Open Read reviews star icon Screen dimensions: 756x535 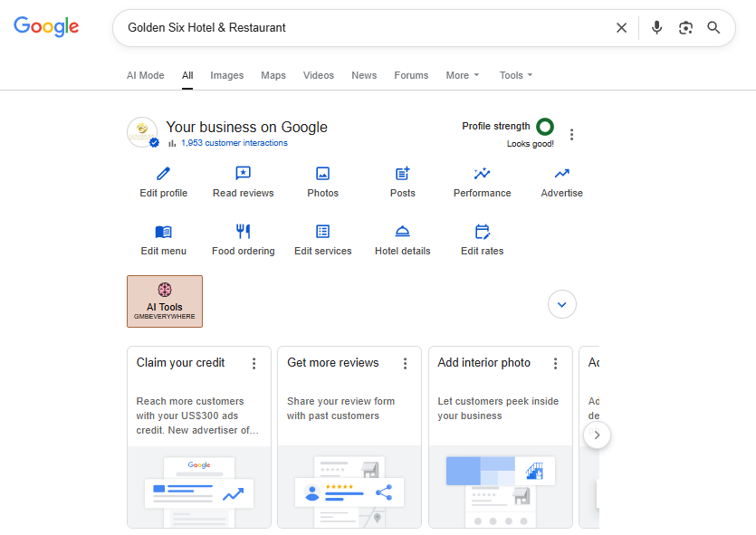click(x=243, y=174)
